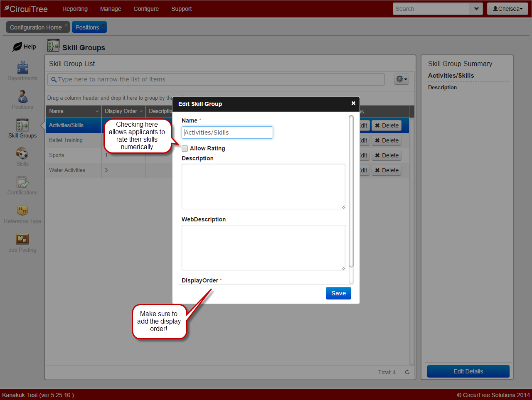Screen dimensions: 532x400
Task: Enable the Allow Rating checkbox
Action: (185, 149)
